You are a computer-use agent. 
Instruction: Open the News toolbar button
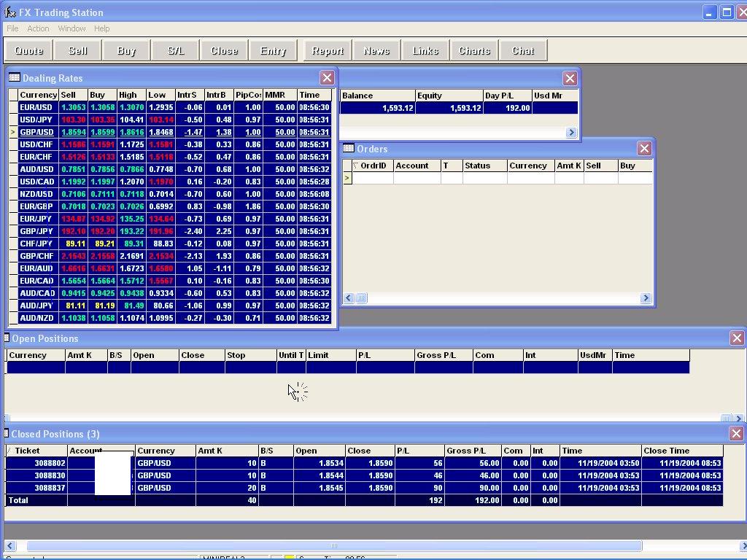click(376, 50)
